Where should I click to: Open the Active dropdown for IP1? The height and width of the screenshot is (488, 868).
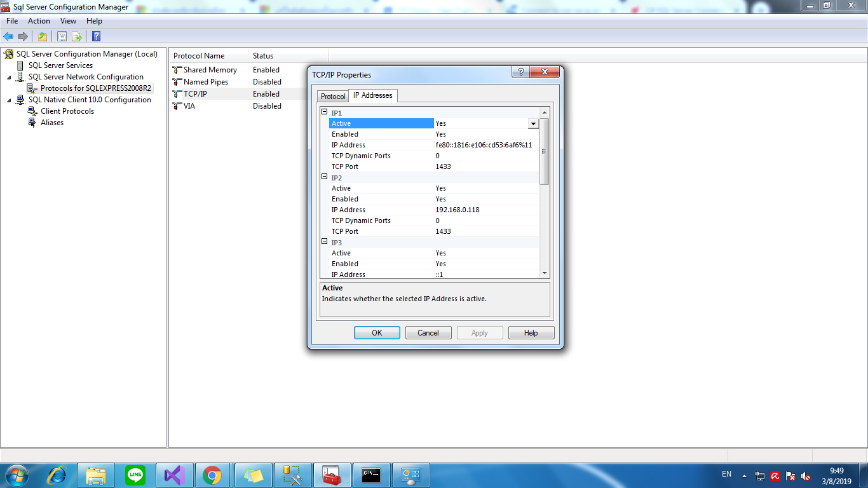pyautogui.click(x=533, y=124)
